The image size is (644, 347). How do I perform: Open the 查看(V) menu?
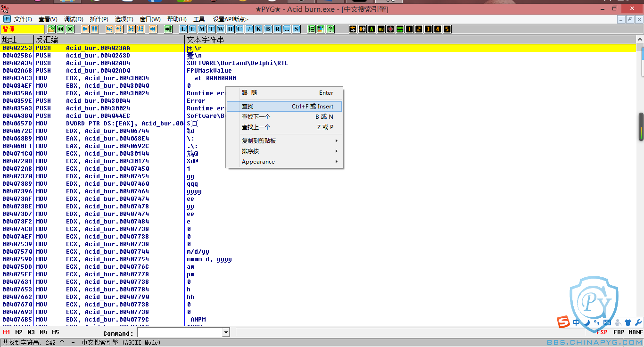48,19
